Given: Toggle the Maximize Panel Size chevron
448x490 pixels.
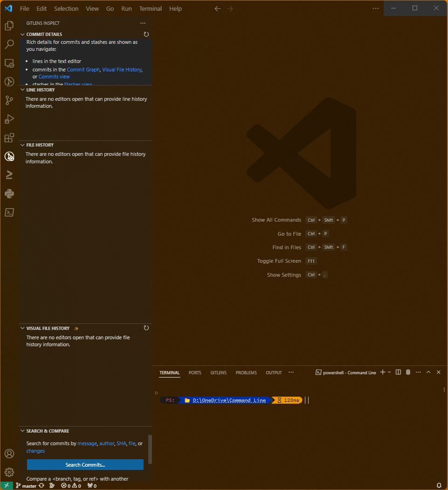Looking at the screenshot, I should (x=428, y=372).
